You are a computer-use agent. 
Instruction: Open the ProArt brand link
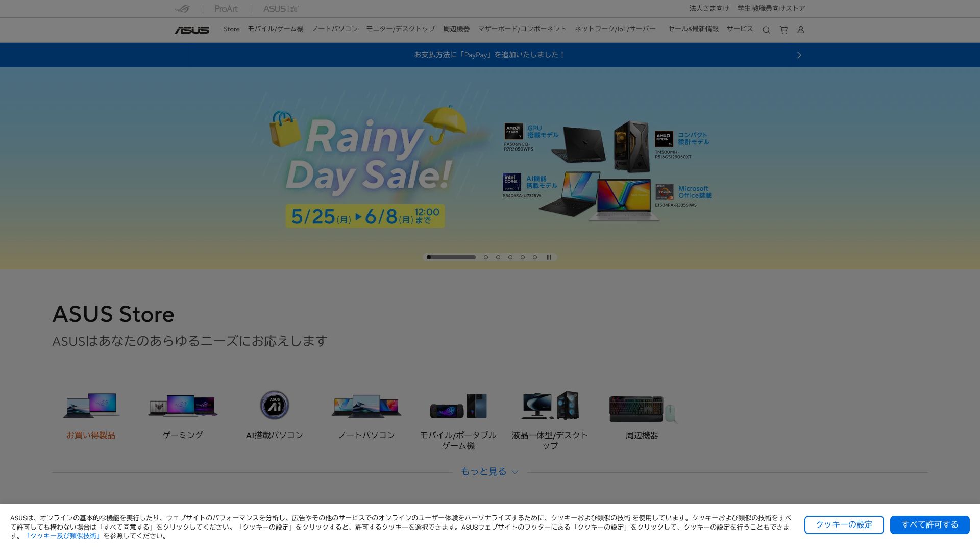[226, 9]
